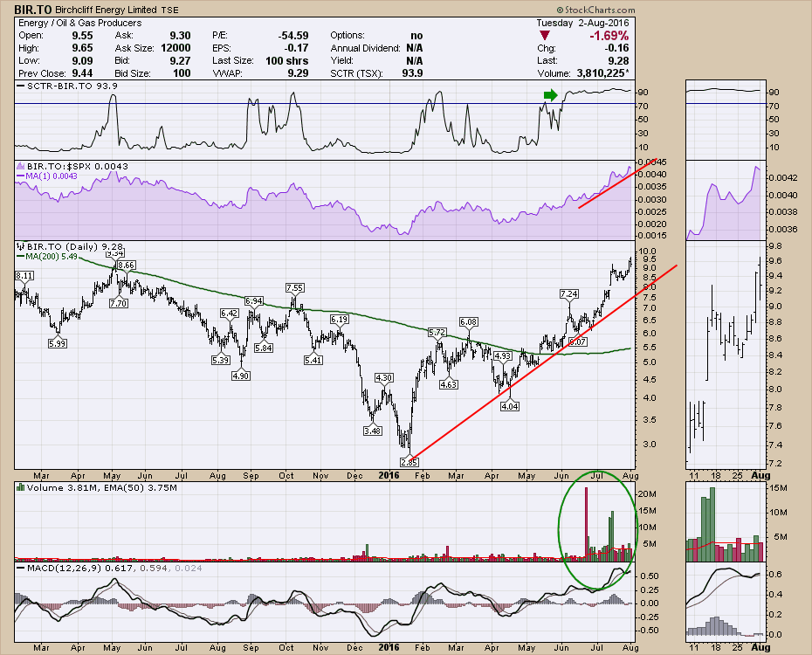This screenshot has width=812, height=655.
Task: Click the Chg value -0.16
Action: click(x=617, y=48)
